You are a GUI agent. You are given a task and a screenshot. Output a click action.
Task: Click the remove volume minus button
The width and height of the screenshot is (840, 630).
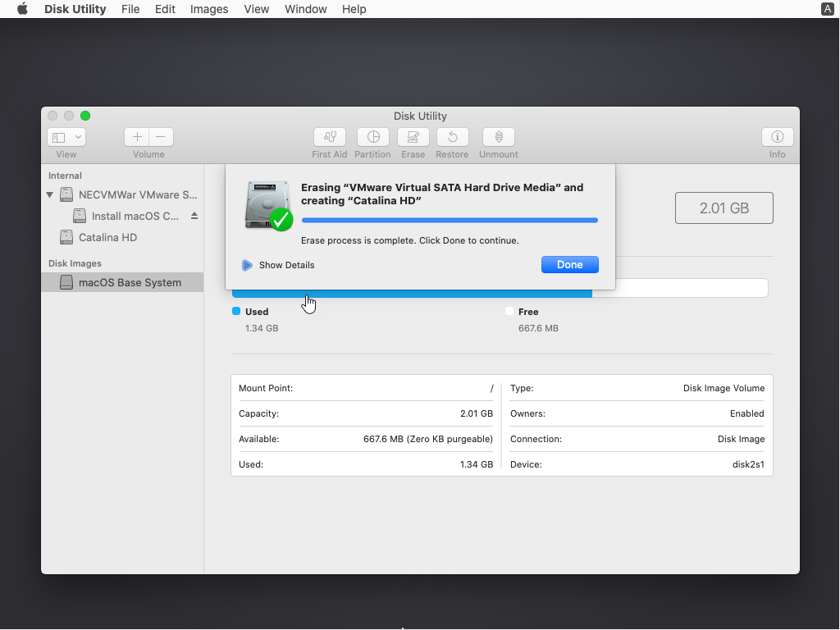161,137
